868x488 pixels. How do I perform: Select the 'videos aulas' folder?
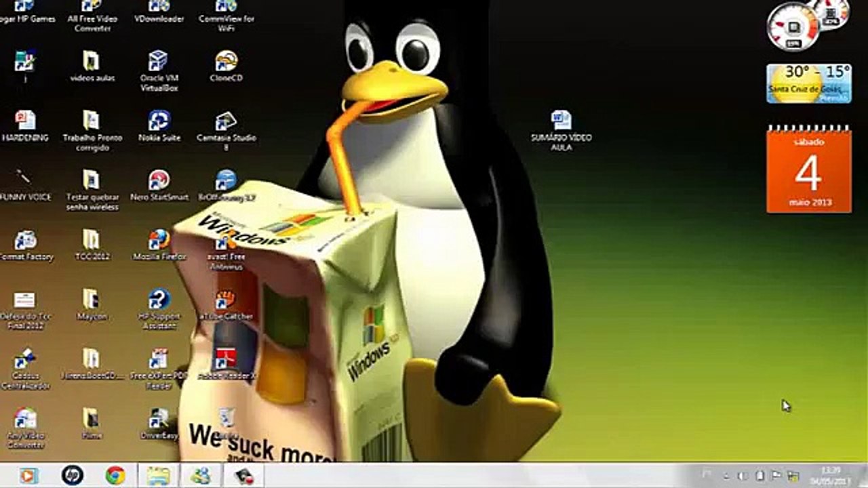[x=92, y=66]
